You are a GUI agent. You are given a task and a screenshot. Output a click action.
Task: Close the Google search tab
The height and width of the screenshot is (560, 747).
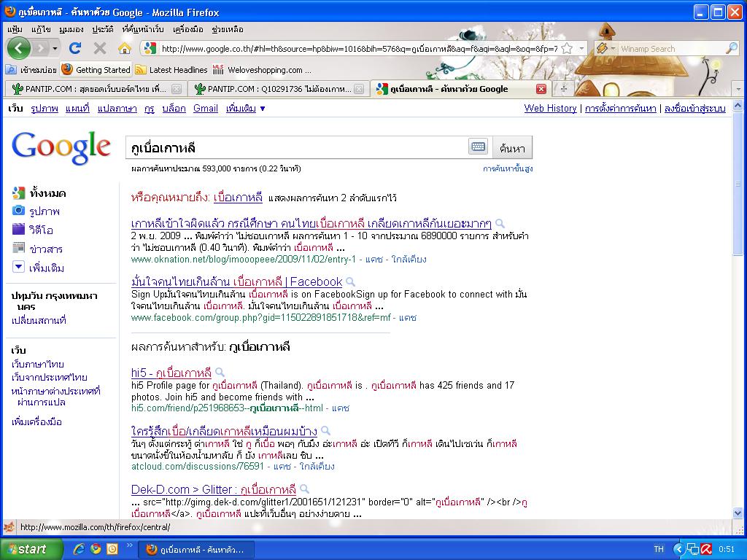tap(541, 89)
